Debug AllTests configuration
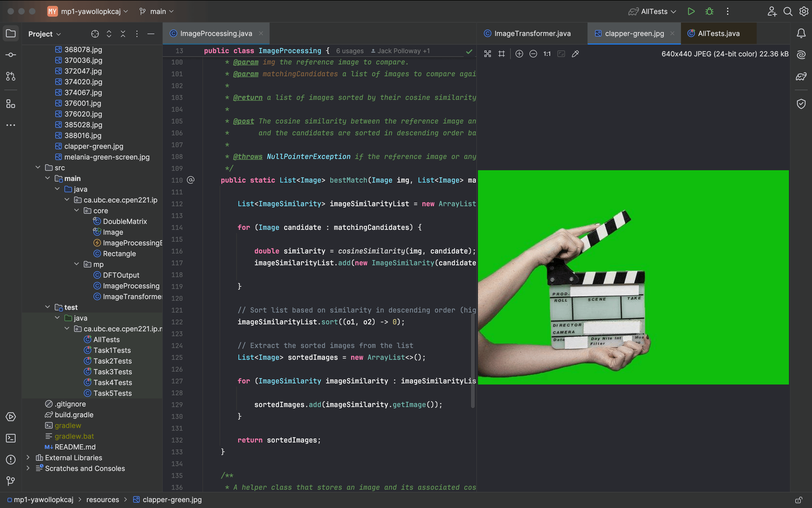The height and width of the screenshot is (508, 812). click(709, 12)
